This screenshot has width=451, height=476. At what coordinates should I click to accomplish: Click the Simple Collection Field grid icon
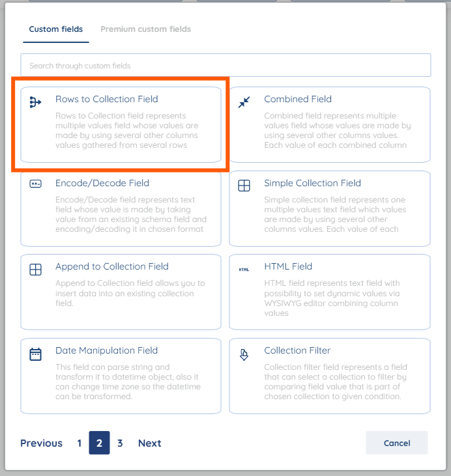pos(244,186)
